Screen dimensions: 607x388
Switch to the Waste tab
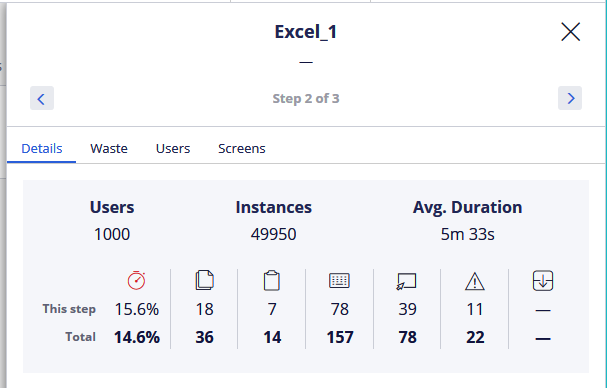click(109, 149)
